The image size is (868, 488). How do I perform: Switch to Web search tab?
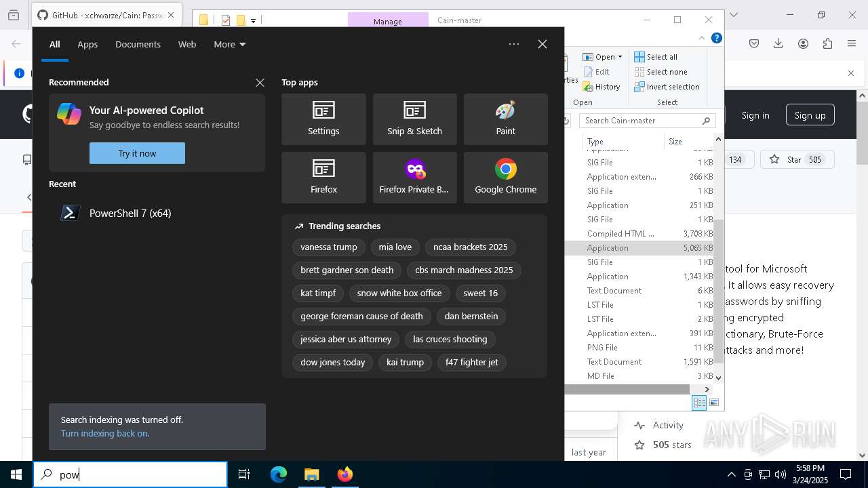coord(187,44)
